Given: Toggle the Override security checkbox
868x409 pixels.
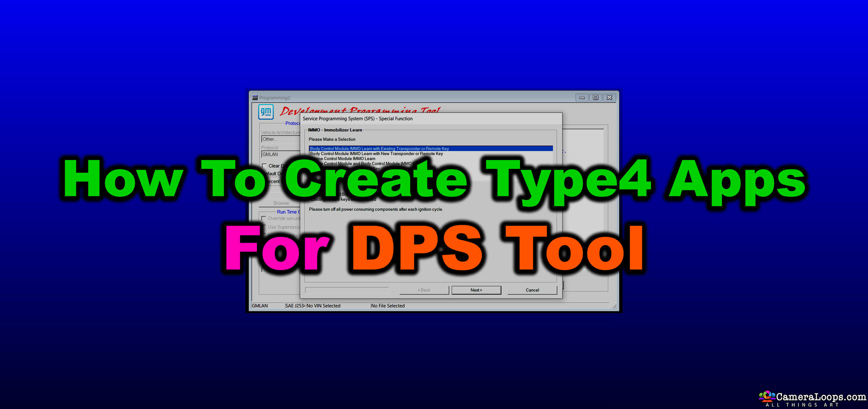Looking at the screenshot, I should pos(263,219).
